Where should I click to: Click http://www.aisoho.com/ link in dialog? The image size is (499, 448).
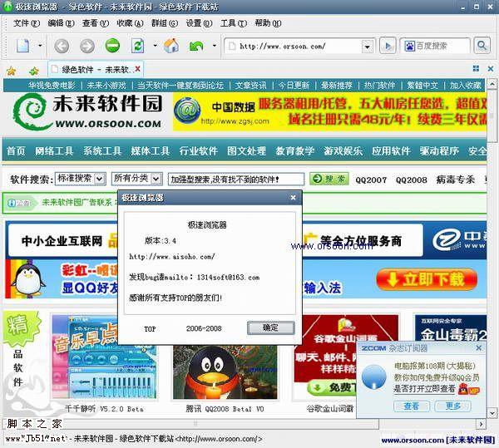(x=172, y=256)
